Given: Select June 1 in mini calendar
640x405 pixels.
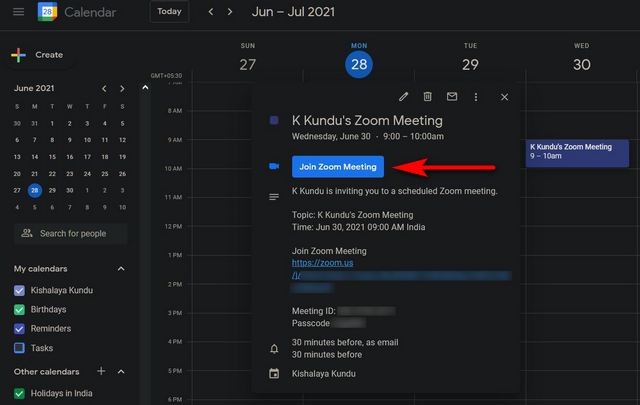Looking at the screenshot, I should (x=52, y=123).
